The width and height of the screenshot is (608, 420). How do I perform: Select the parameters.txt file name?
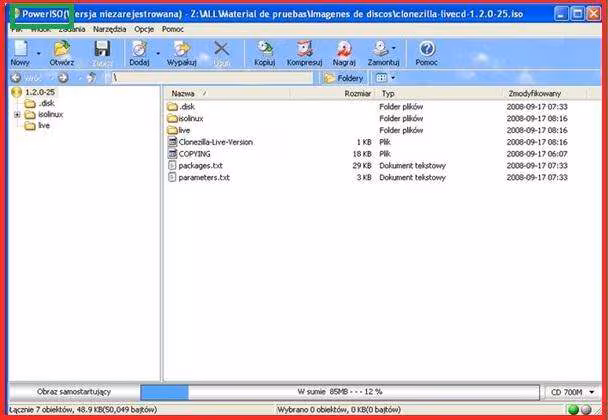point(204,178)
